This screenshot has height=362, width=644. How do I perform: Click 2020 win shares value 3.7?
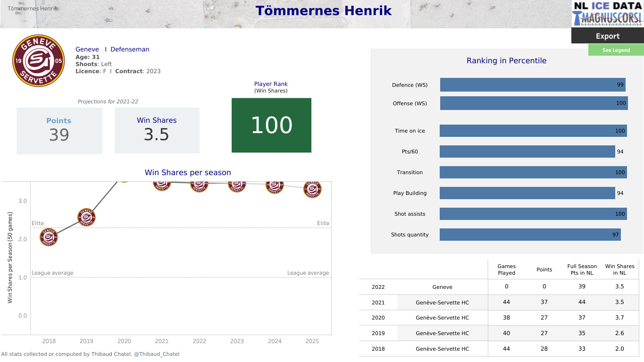click(x=619, y=318)
